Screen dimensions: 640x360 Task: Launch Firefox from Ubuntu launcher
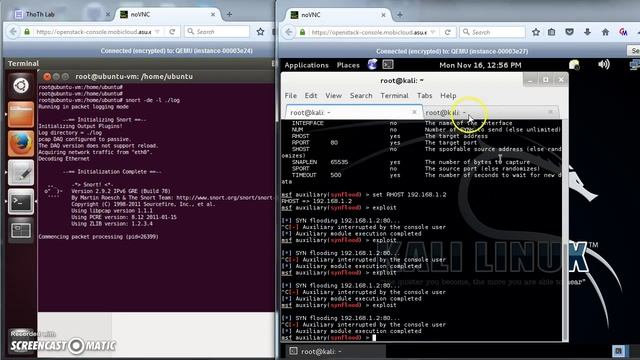pos(21,143)
